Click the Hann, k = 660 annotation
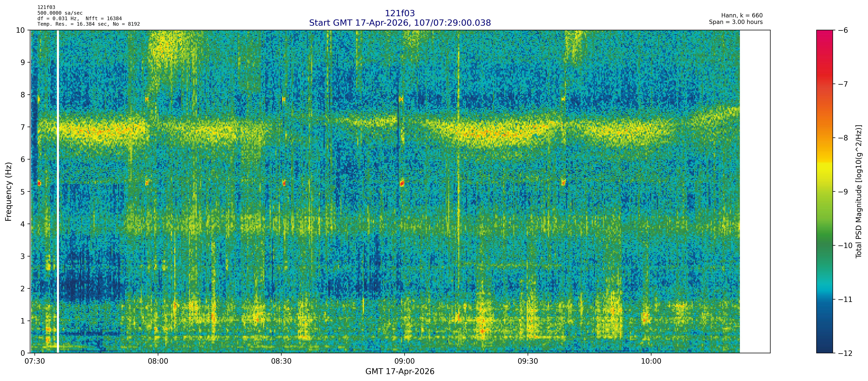The image size is (868, 381). [742, 16]
